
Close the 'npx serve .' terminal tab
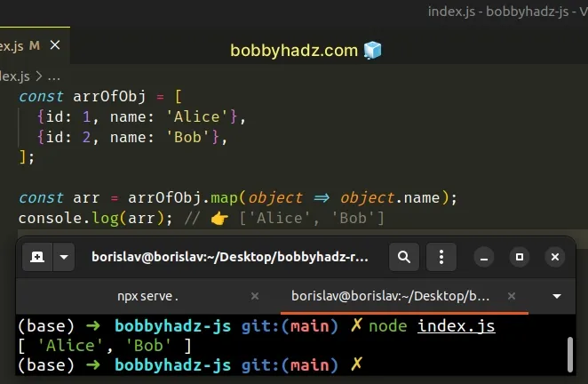coord(255,295)
